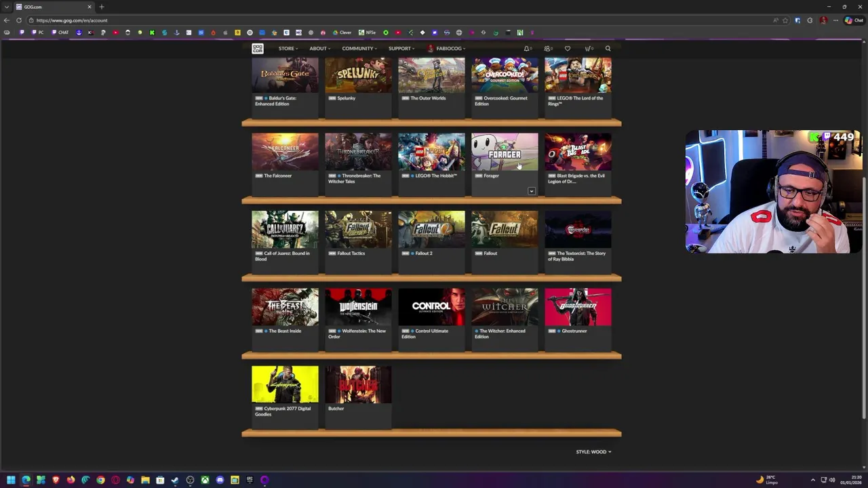Expand the STORE menu
Viewport: 868px width, 488px height.
[288, 48]
